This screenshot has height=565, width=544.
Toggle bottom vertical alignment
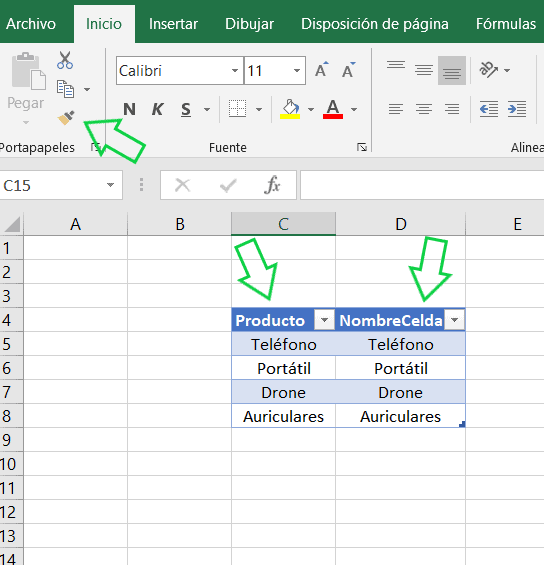tap(452, 70)
